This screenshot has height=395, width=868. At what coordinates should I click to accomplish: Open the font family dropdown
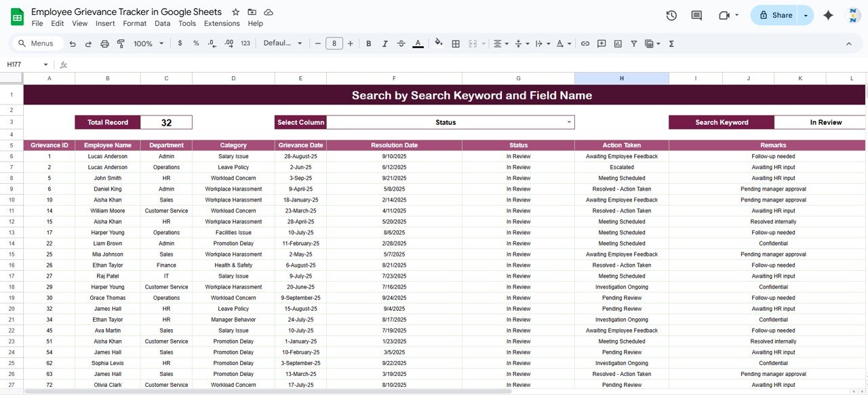[283, 43]
